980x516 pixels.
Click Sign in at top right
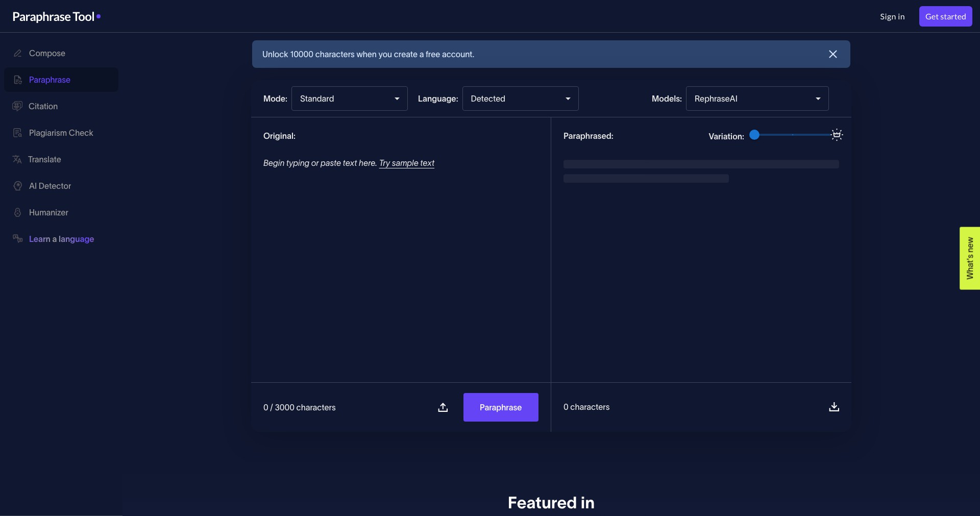[x=892, y=16]
